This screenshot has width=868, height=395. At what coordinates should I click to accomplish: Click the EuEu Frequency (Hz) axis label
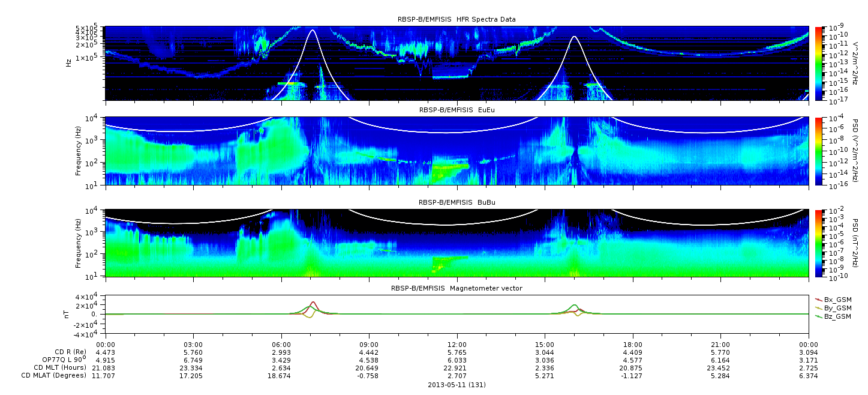pos(79,151)
